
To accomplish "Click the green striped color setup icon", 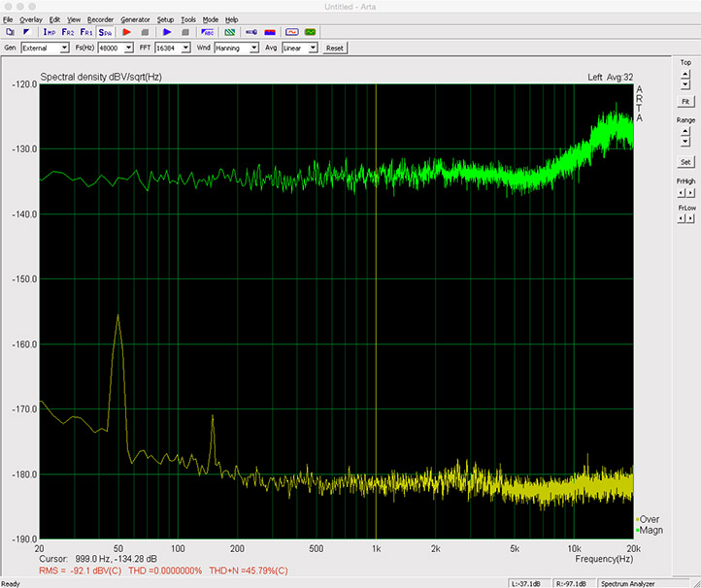I will click(x=230, y=32).
